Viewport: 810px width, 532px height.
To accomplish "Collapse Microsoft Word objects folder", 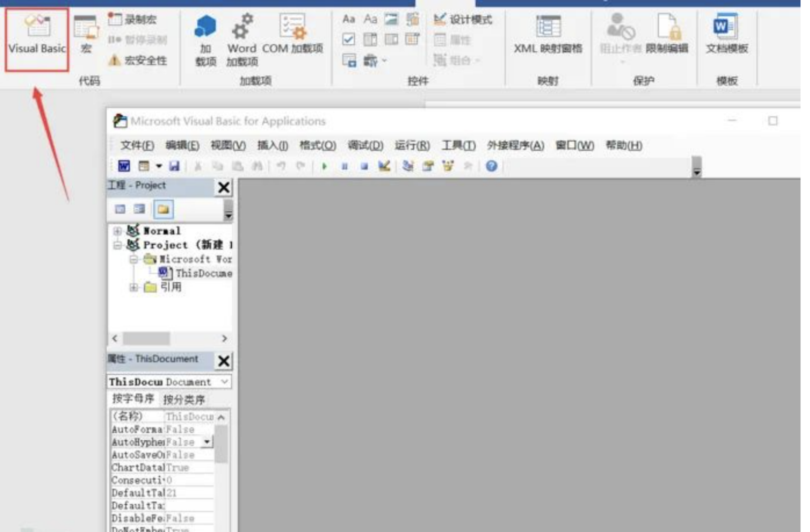I will click(134, 259).
